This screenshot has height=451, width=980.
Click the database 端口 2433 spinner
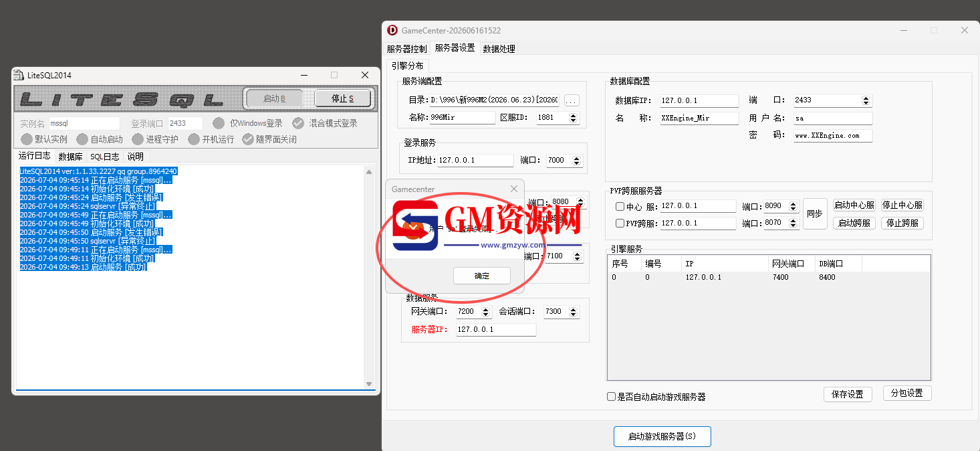(866, 100)
